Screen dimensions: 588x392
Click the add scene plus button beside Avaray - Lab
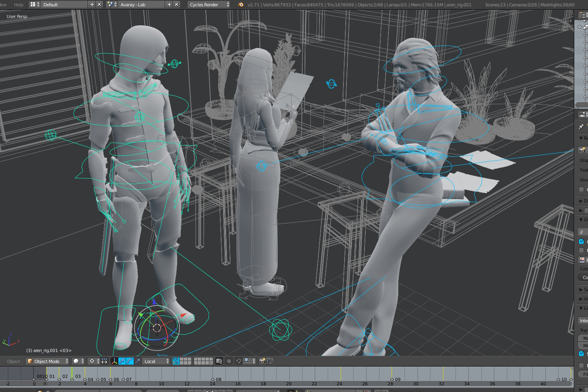tap(169, 4)
